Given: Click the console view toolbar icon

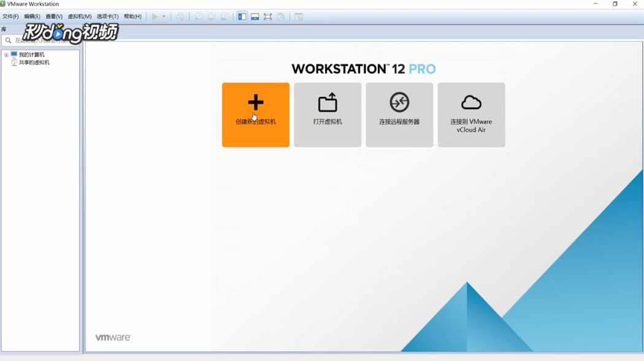Looking at the screenshot, I should click(299, 17).
